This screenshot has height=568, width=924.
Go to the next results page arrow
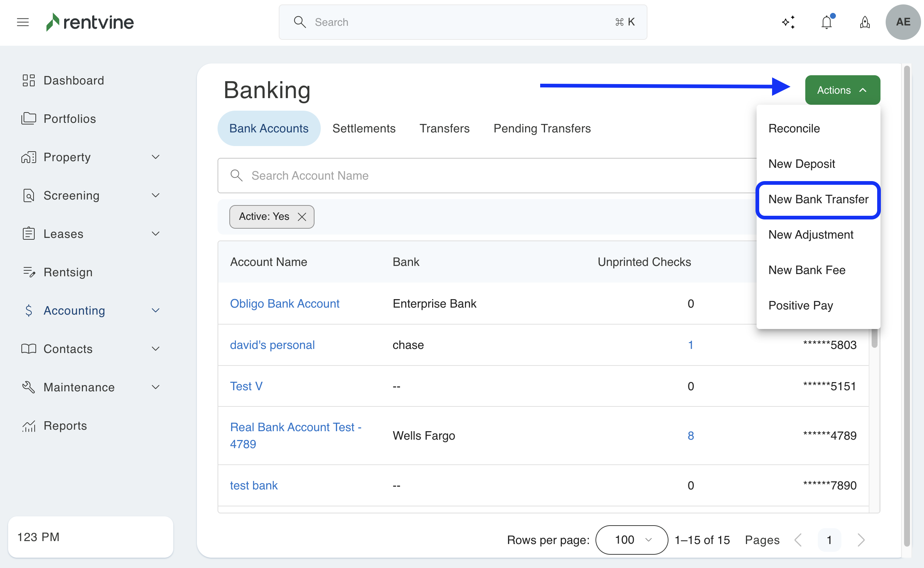tap(861, 540)
